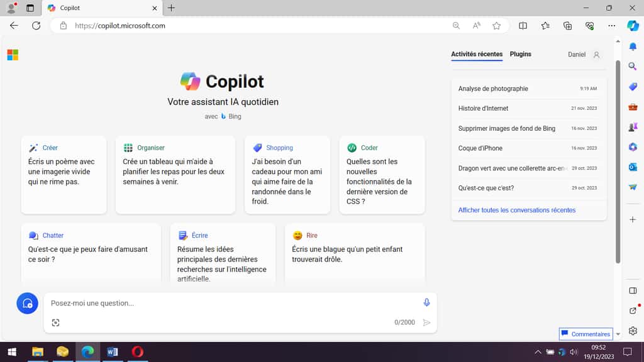Open the Edge settings menu with three dots
Viewport: 644px width, 362px height.
(611, 26)
